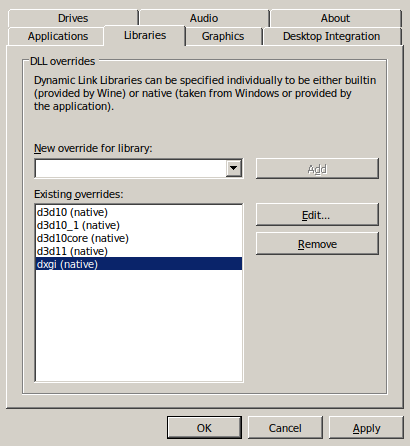Select the d3d11 (native) override
The image size is (410, 446).
[139, 251]
